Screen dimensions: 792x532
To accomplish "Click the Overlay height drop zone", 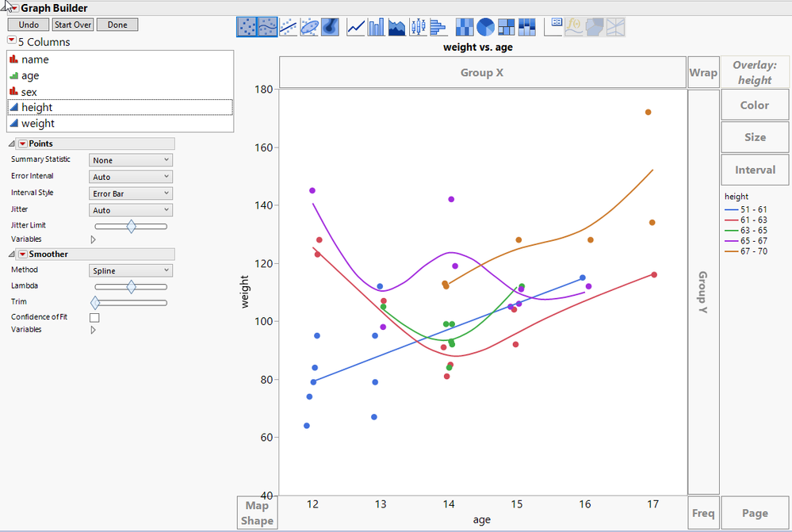I will [x=755, y=72].
